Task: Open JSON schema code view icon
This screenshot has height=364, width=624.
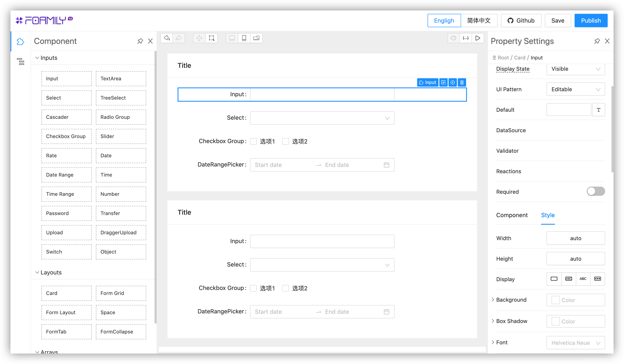Action: point(465,38)
